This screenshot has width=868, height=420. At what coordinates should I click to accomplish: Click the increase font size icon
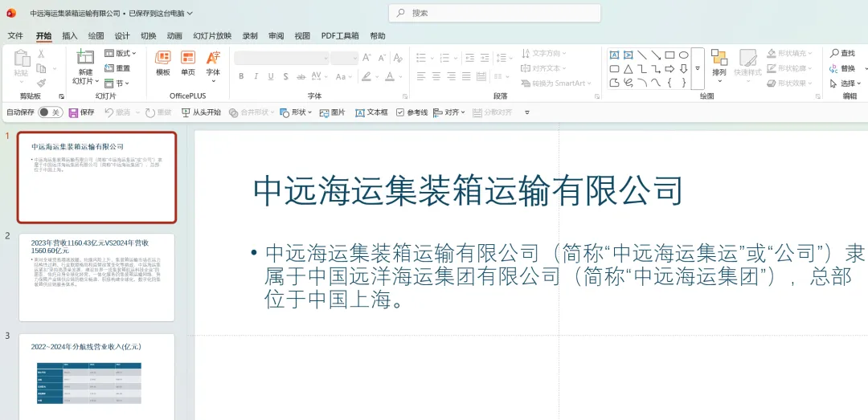coord(366,58)
